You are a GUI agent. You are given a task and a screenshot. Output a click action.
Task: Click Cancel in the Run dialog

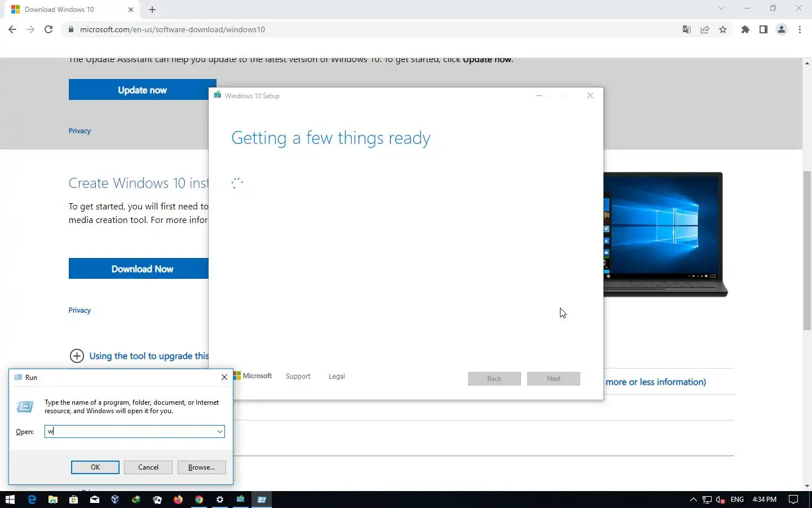click(148, 467)
